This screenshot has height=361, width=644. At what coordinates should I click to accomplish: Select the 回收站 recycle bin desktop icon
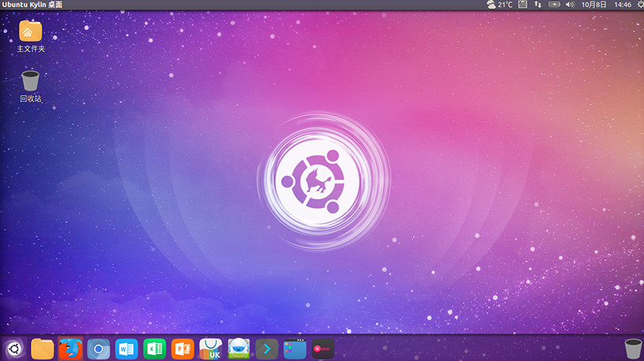click(31, 82)
